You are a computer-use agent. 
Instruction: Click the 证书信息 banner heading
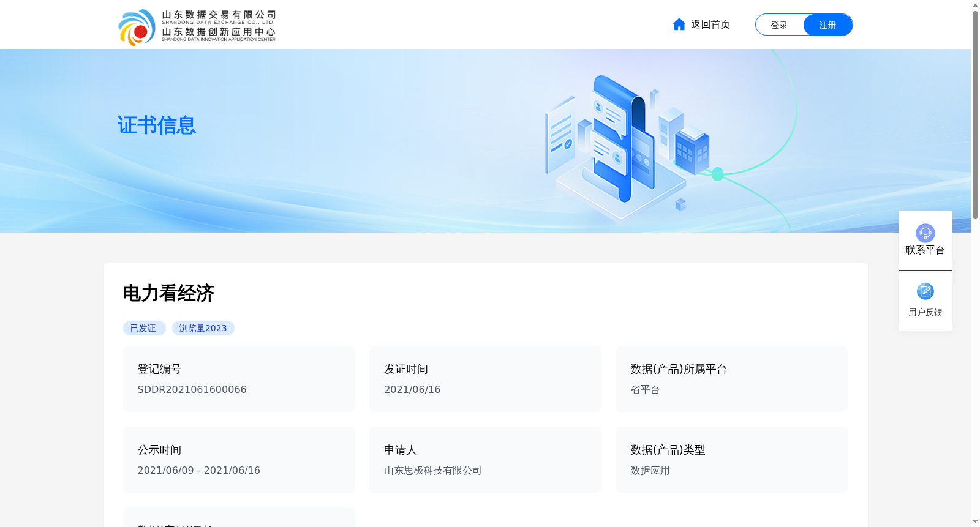[157, 125]
